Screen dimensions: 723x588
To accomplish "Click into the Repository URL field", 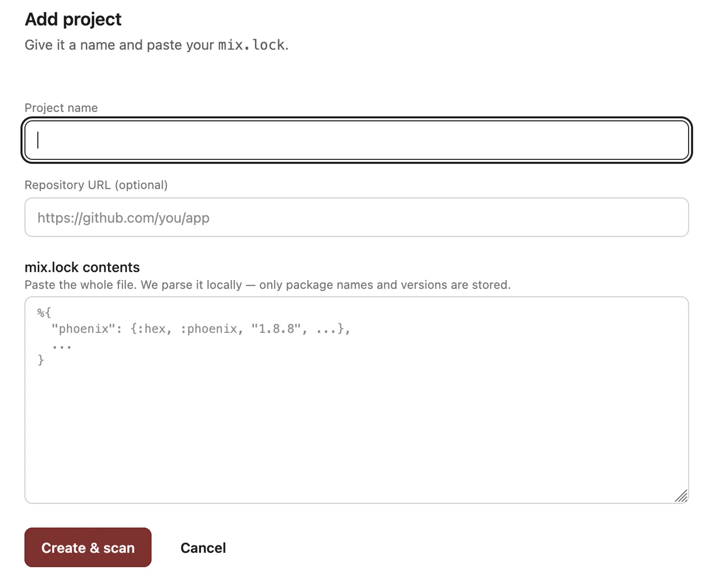I will pos(357,217).
